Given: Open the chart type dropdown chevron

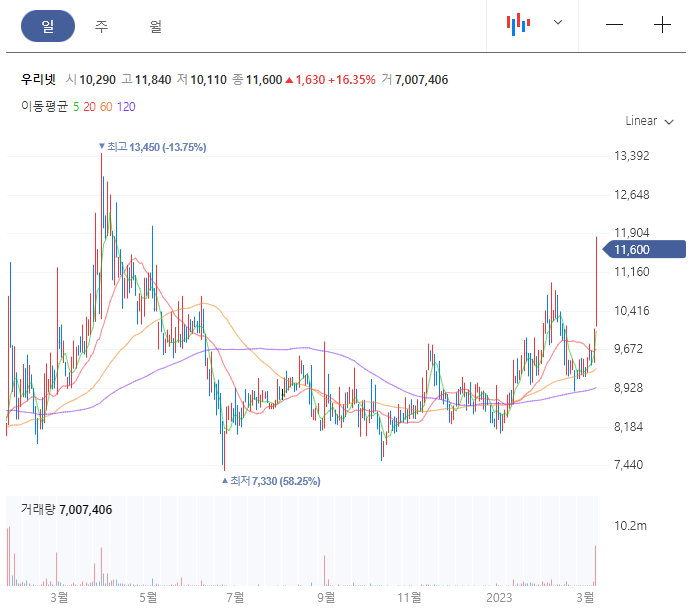Looking at the screenshot, I should point(558,22).
